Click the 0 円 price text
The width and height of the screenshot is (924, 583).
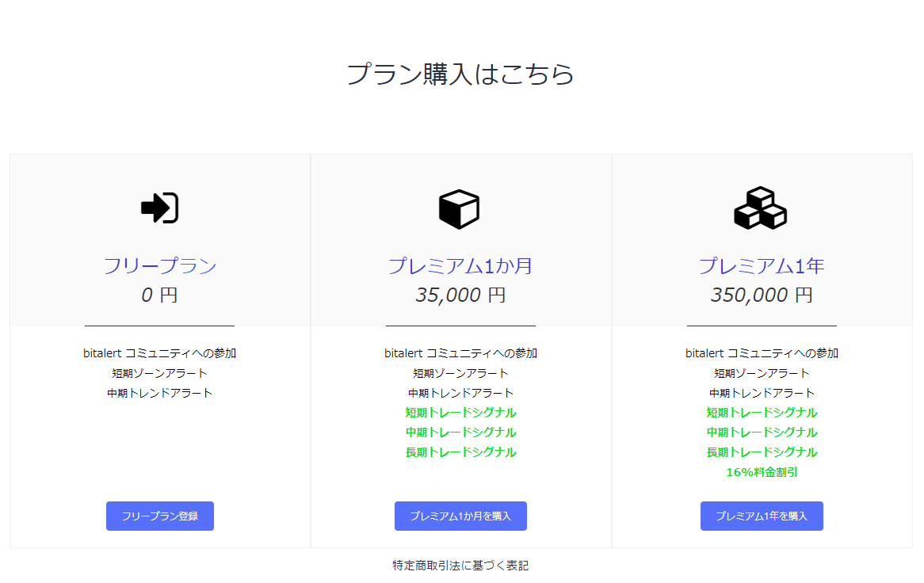(x=160, y=295)
